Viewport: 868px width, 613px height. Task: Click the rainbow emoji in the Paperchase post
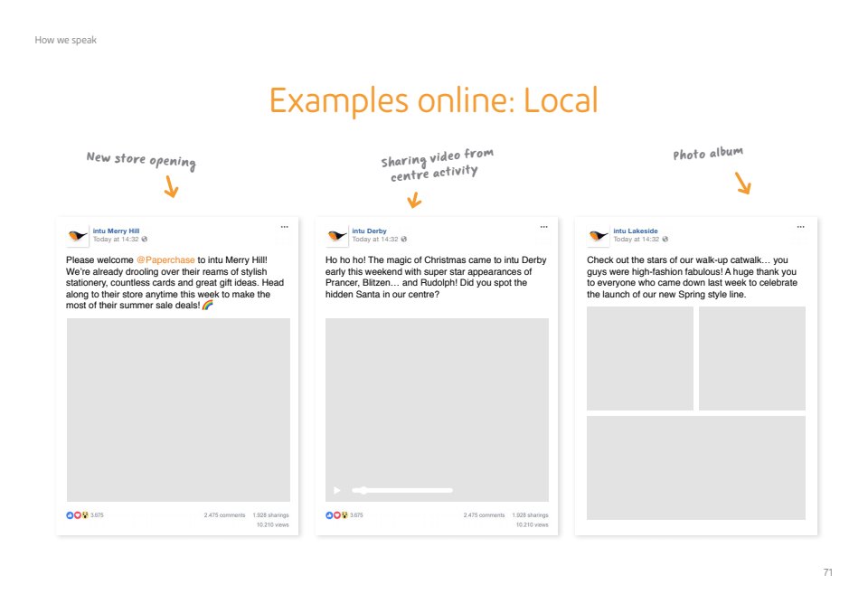[x=208, y=305]
